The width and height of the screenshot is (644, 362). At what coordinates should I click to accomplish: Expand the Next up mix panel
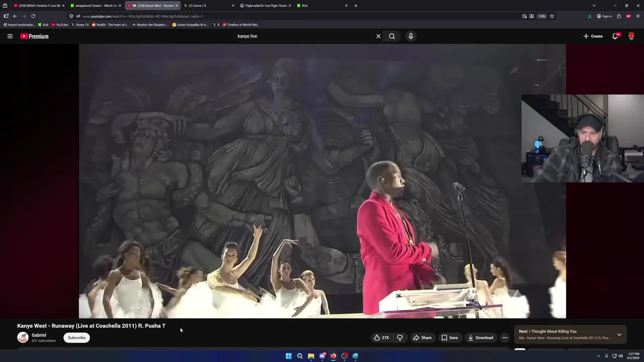(619, 334)
